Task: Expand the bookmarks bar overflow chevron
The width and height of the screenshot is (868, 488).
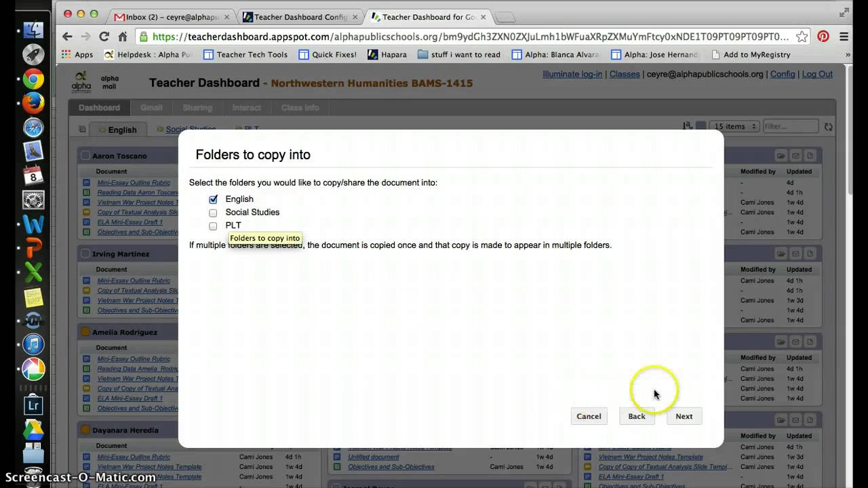Action: click(x=848, y=55)
